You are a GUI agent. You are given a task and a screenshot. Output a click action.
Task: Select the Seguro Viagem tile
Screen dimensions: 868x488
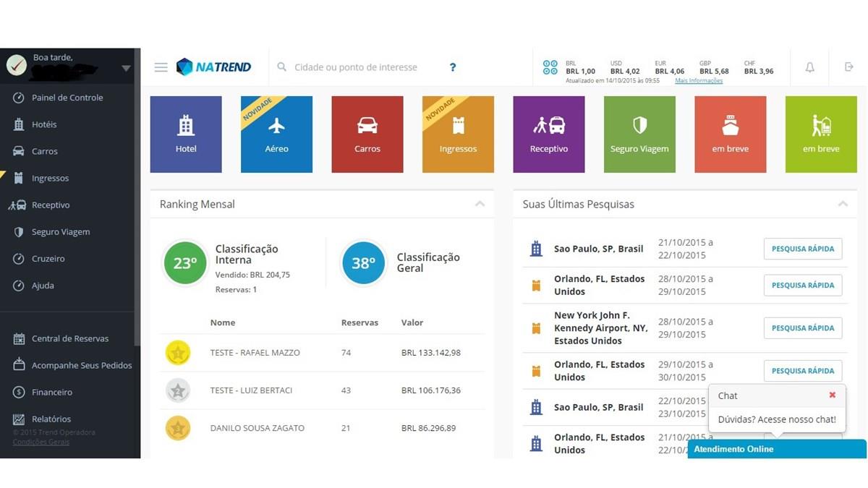coord(639,134)
